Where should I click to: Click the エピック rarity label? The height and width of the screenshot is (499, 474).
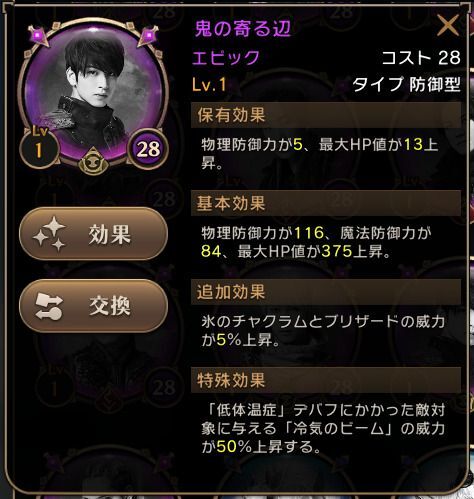(x=226, y=58)
